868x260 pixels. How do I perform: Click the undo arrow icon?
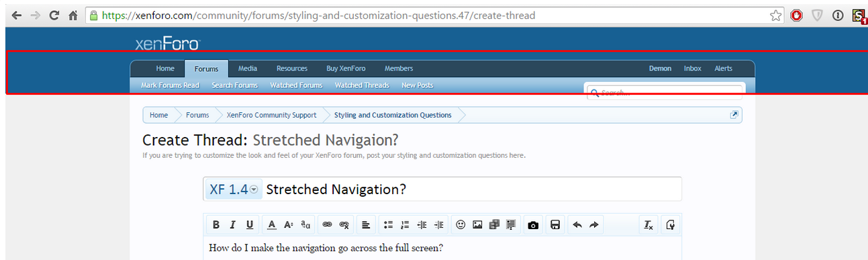(577, 225)
